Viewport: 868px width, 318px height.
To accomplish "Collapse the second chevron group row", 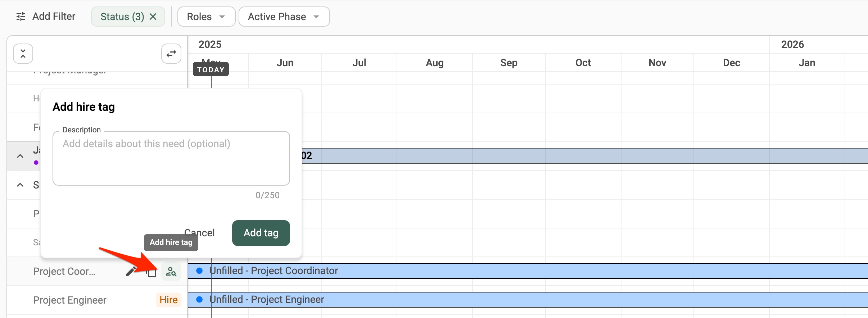I will click(20, 185).
